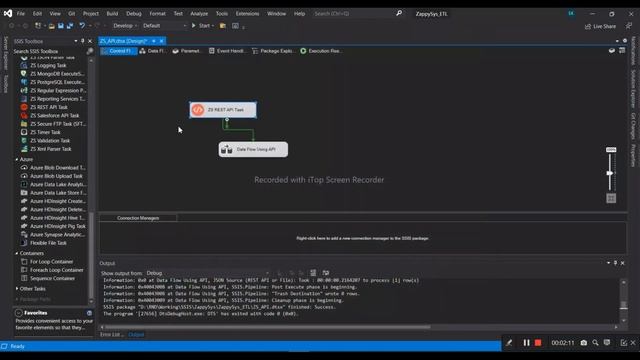Click the Open File toolbar icon
The height and width of the screenshot is (360, 640).
51,26
